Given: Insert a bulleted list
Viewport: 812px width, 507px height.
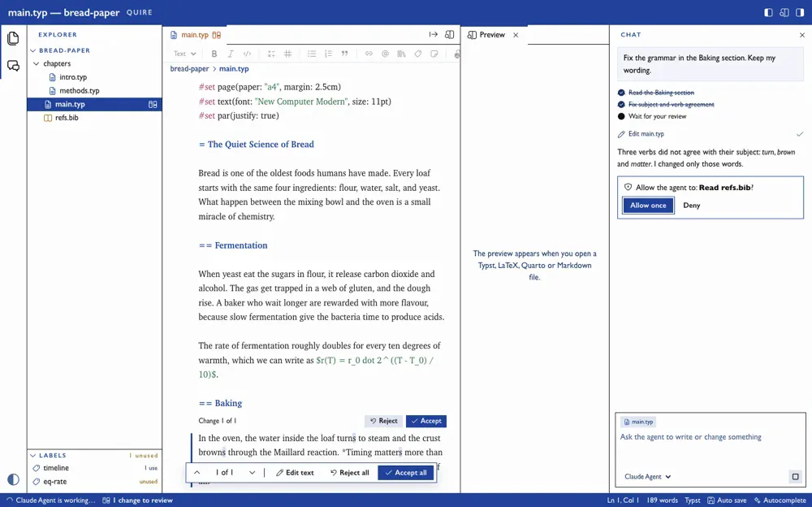Looking at the screenshot, I should point(312,54).
